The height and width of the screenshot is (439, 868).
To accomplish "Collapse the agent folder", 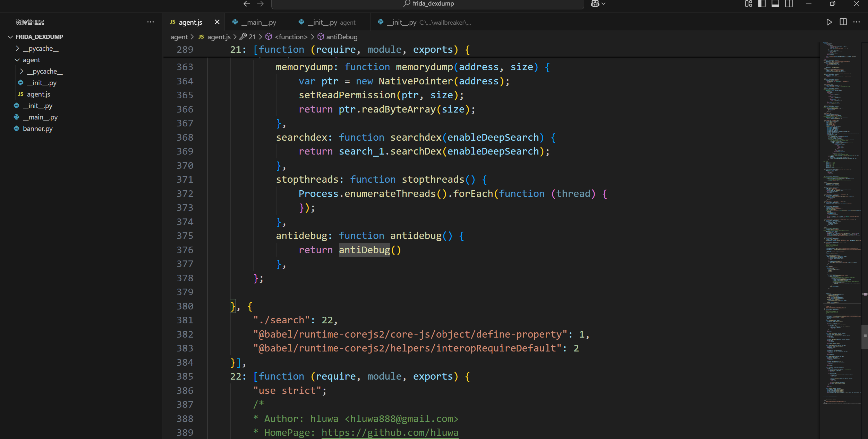I will pyautogui.click(x=31, y=60).
